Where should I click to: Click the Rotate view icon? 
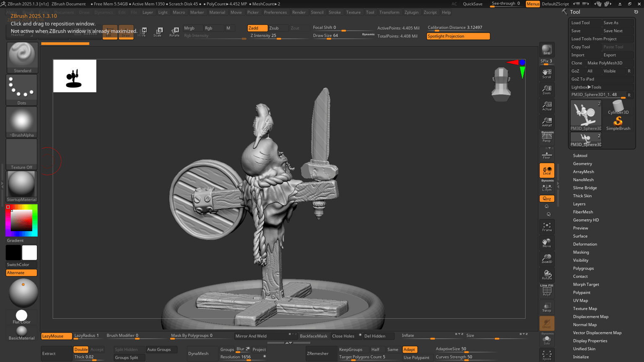click(547, 275)
